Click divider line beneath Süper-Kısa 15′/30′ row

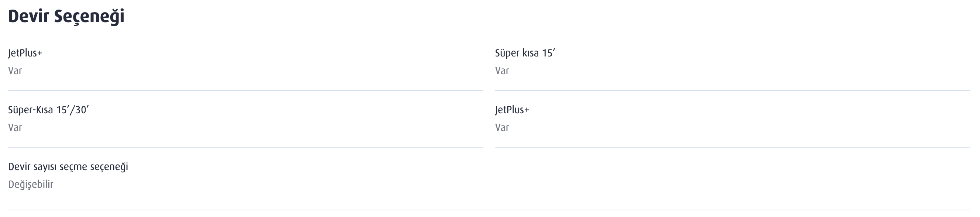pos(245,147)
